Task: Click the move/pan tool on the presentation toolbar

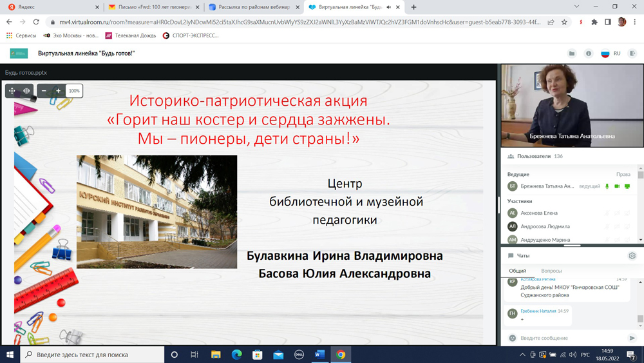Action: coord(12,91)
